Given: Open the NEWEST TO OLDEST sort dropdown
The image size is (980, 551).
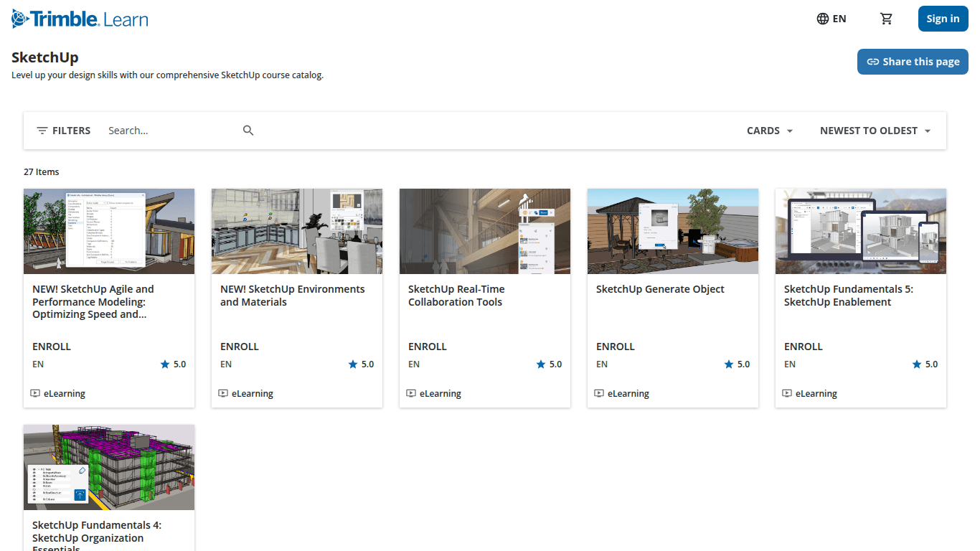Looking at the screenshot, I should [875, 131].
